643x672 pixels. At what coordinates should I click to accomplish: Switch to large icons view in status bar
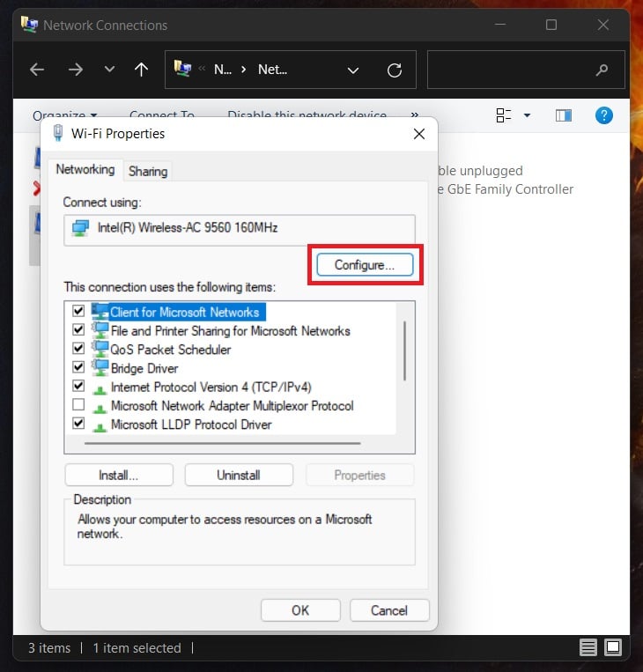click(613, 647)
